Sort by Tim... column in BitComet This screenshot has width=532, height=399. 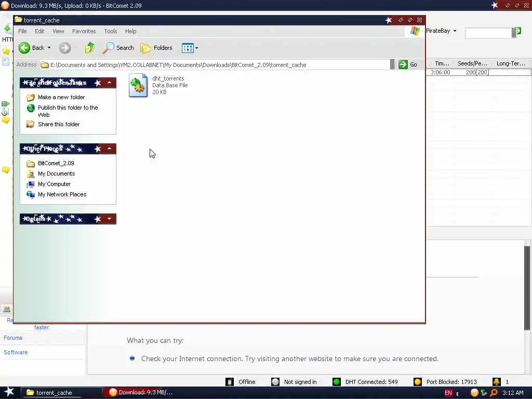click(x=442, y=63)
